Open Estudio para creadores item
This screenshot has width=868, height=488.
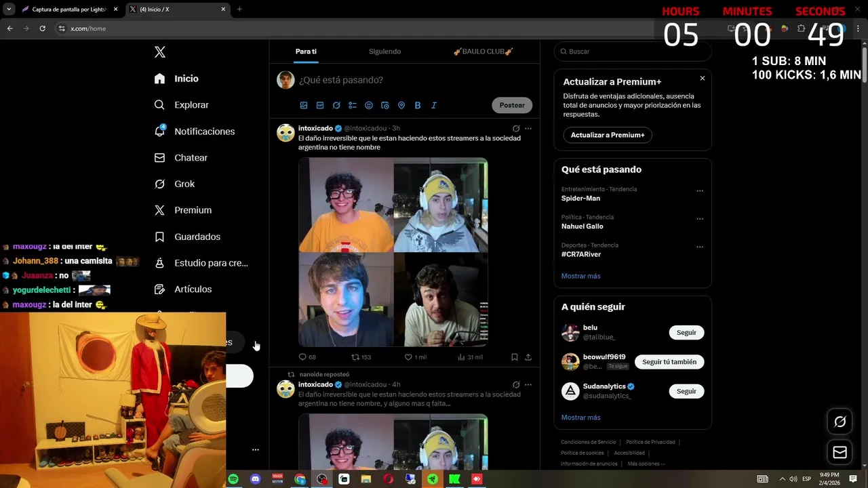[201, 263]
